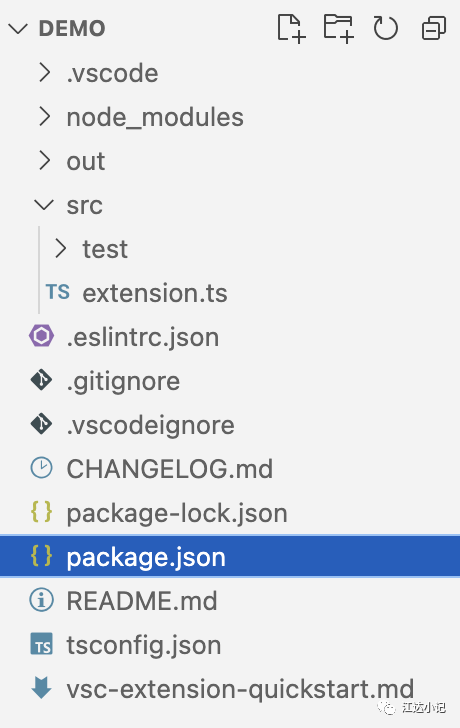Select the highlighted package.json file
The width and height of the screenshot is (460, 728).
(230, 556)
